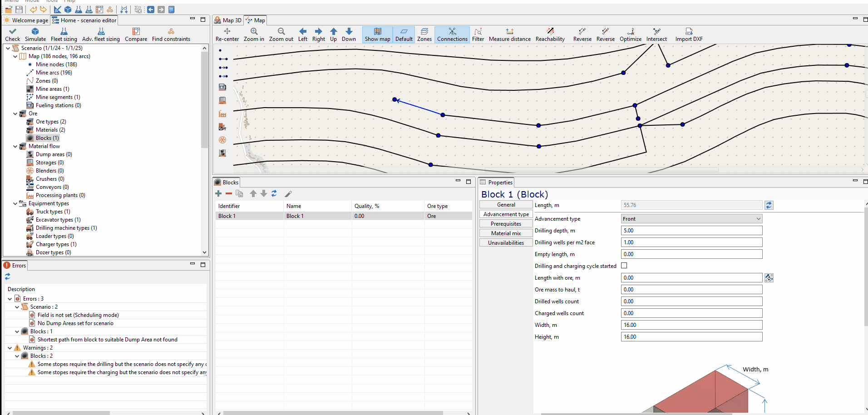Switch to the Welcome page tab
This screenshot has width=868, height=415.
25,20
